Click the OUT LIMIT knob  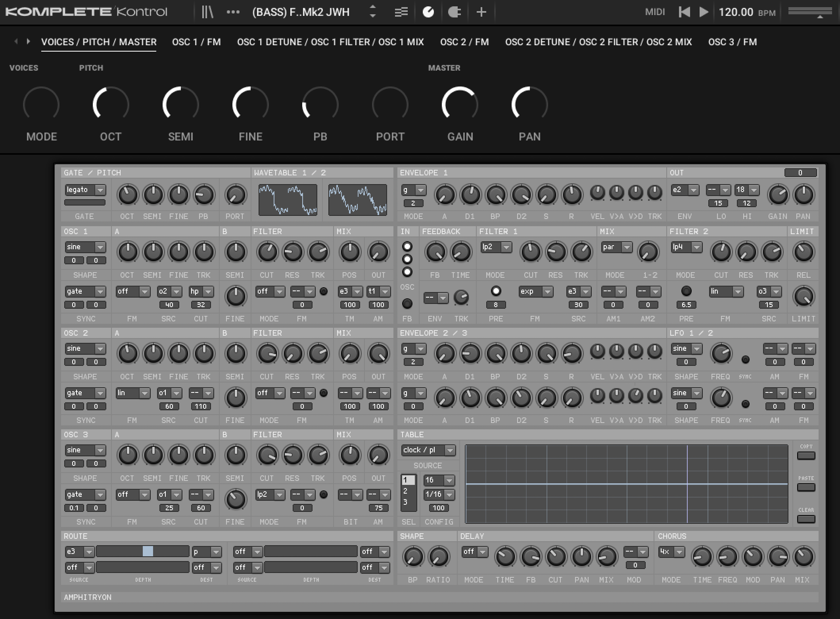(x=804, y=296)
